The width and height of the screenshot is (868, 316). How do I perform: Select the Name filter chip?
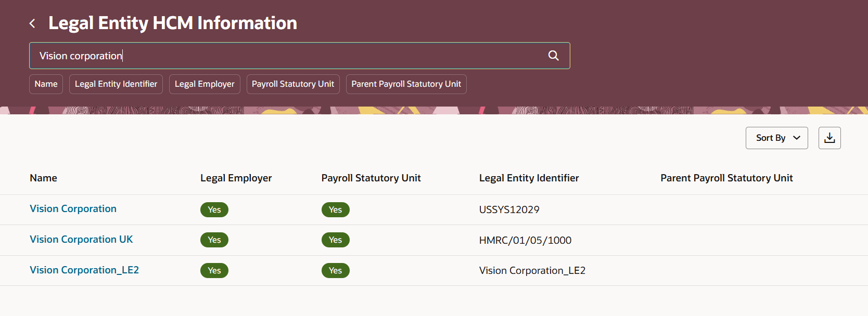pos(46,84)
